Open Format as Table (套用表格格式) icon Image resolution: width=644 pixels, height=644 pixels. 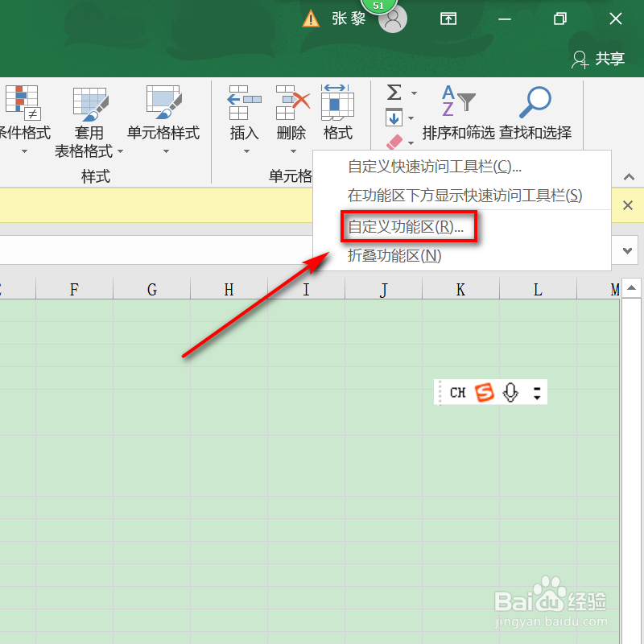click(91, 104)
